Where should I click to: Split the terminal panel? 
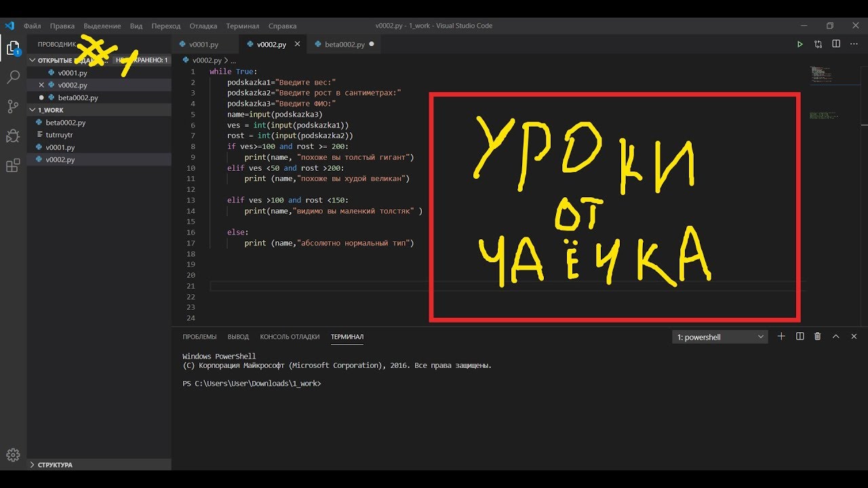coord(800,336)
